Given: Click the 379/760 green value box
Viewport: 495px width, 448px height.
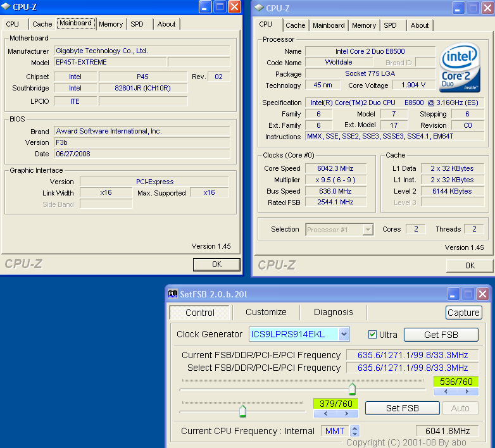Looking at the screenshot, I should [336, 404].
